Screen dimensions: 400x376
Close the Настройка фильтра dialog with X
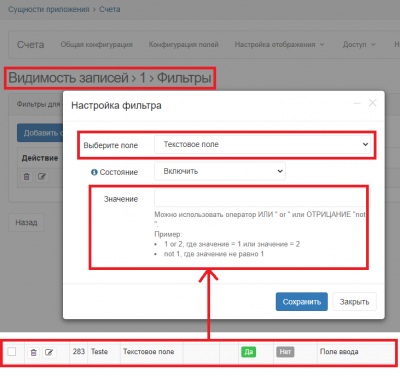(372, 103)
